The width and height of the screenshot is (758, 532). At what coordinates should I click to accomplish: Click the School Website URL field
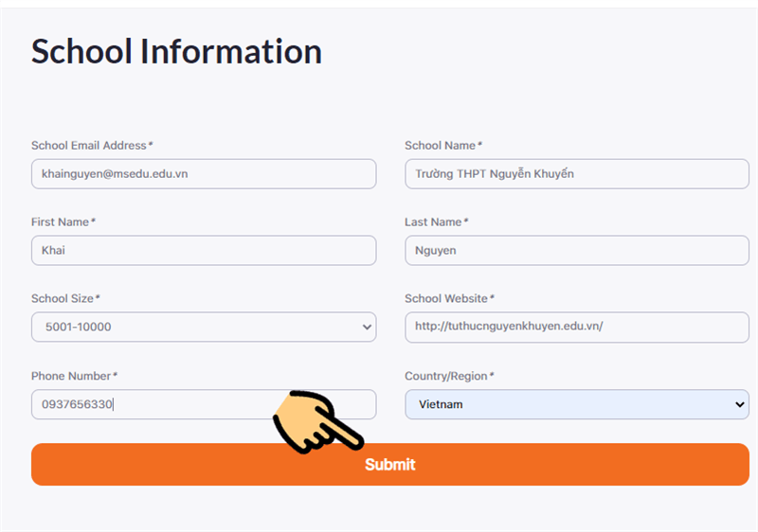click(576, 328)
